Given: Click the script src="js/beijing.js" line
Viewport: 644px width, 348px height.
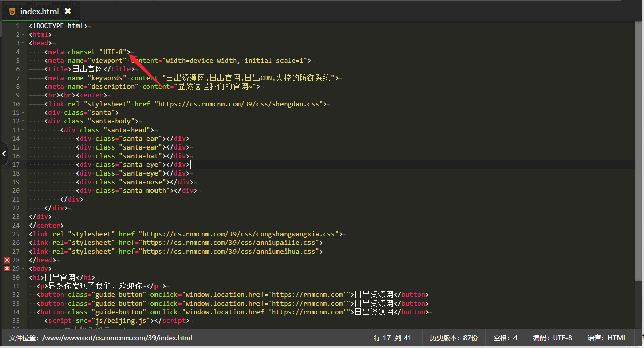Looking at the screenshot, I should click(116, 321).
